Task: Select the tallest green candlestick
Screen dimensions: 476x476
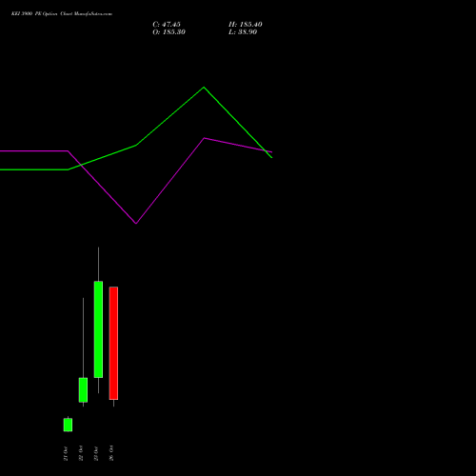Action: (98, 329)
